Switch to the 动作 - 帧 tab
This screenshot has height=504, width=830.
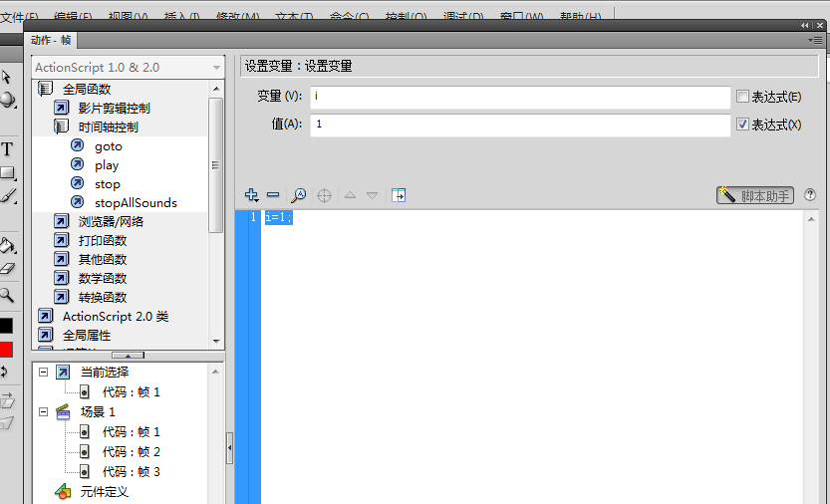tap(50, 40)
